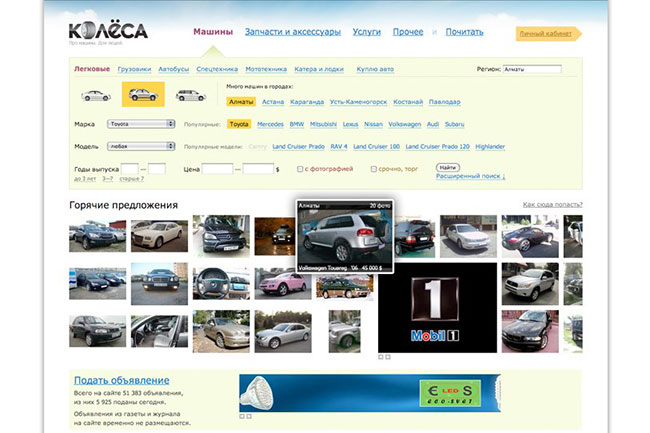The image size is (650, 433).
Task: Select the Астана city filter
Action: point(273,102)
